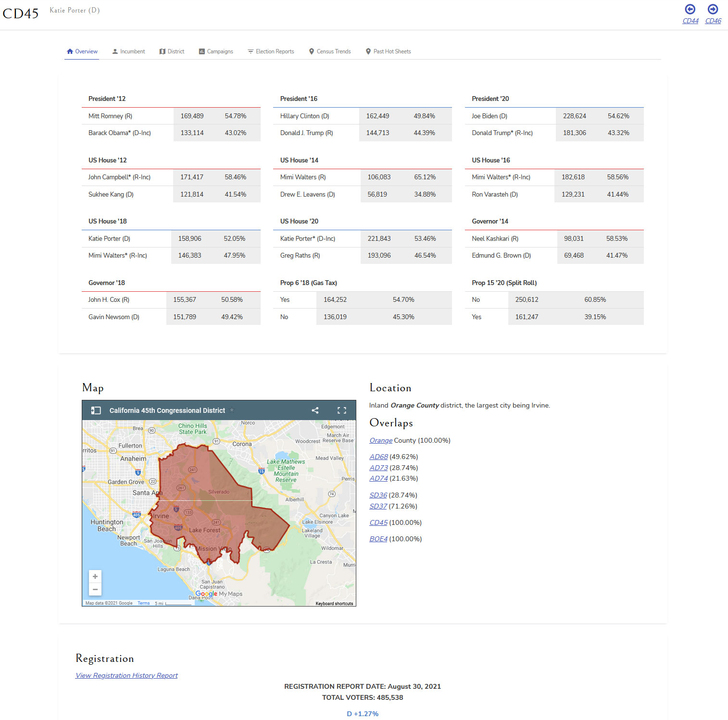This screenshot has width=728, height=720.
Task: Zoom out on the map
Action: coord(95,589)
